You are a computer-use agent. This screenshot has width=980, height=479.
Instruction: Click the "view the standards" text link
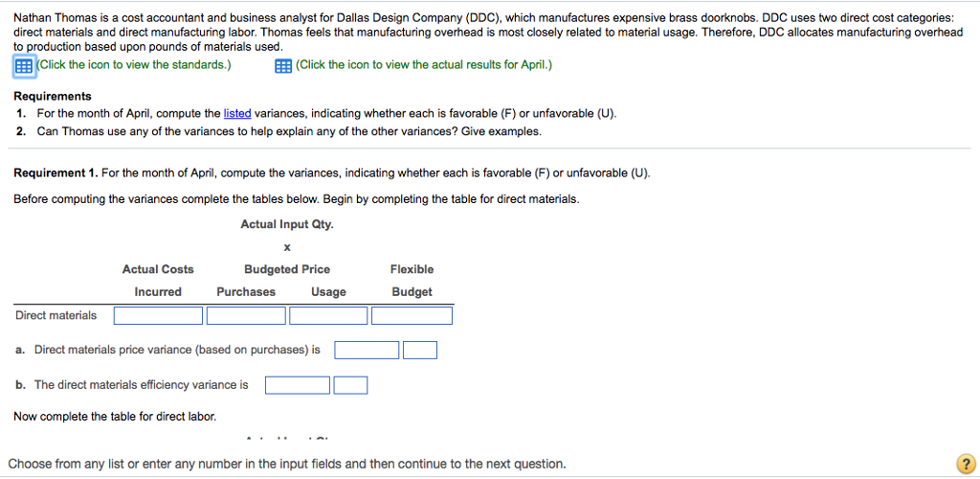[134, 65]
